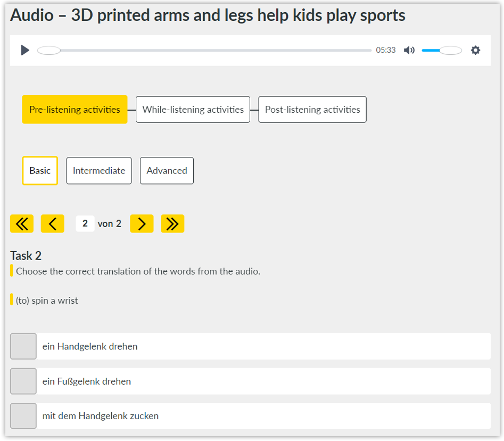The width and height of the screenshot is (504, 441).
Task: Click the middle of the audio timeline
Action: coord(204,51)
